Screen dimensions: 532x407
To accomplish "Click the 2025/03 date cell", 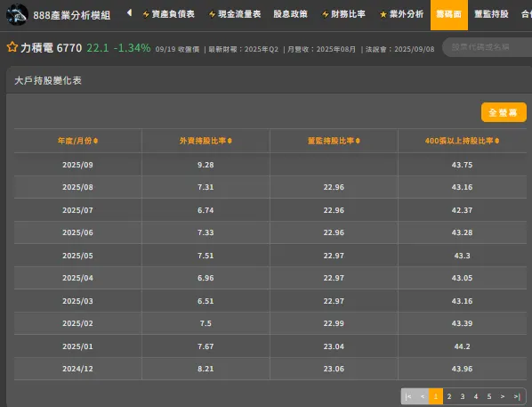I will [x=77, y=301].
